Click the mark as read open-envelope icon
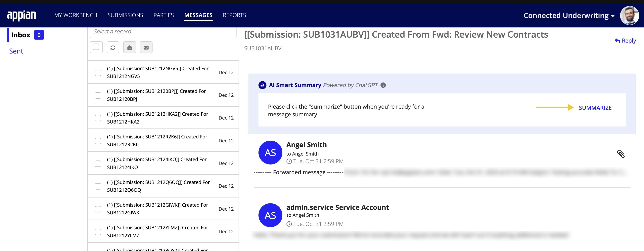 (x=129, y=48)
